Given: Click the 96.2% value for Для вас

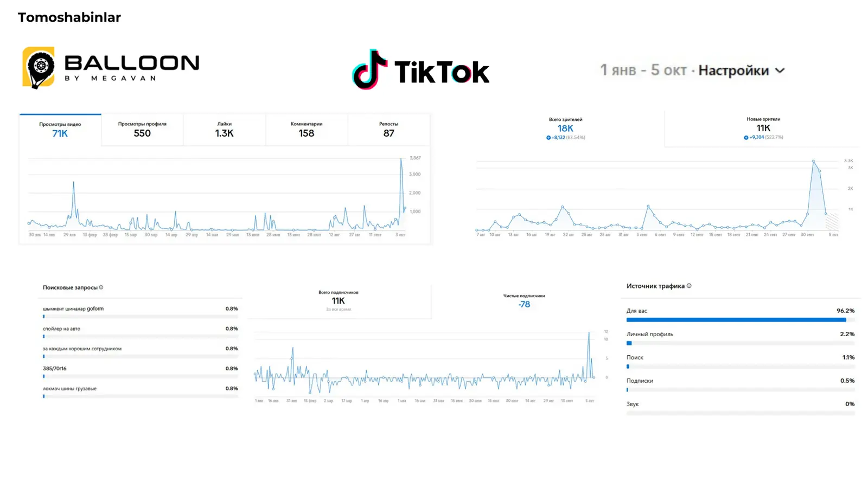Looking at the screenshot, I should (845, 311).
